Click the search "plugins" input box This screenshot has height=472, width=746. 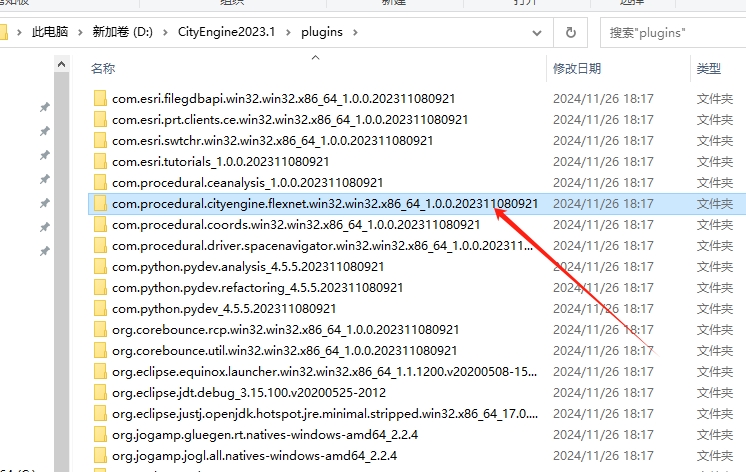click(673, 32)
